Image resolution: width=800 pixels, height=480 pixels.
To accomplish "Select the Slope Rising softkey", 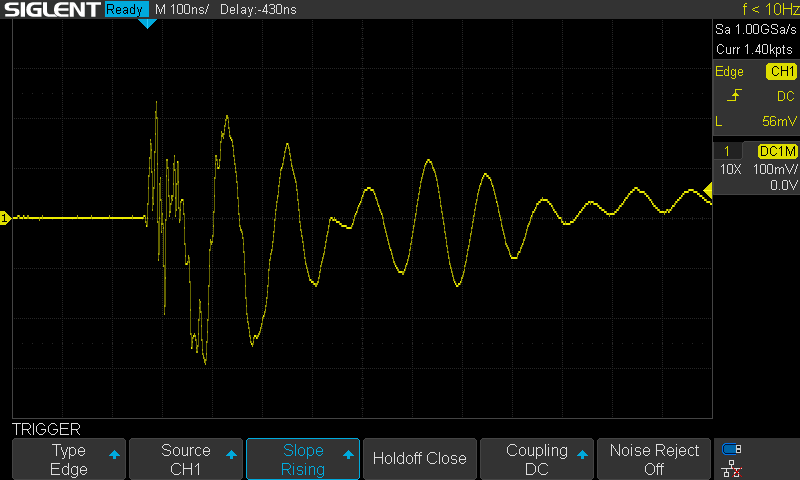I will tap(303, 459).
